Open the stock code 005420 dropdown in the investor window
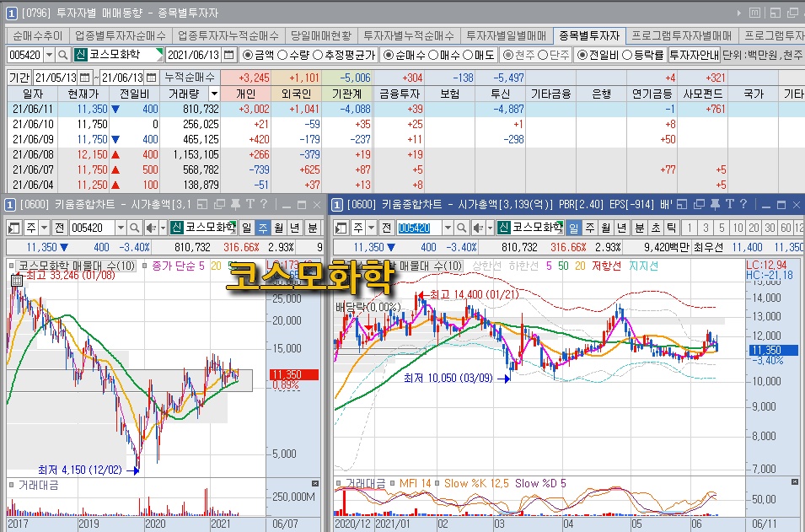The width and height of the screenshot is (805, 532). (49, 55)
